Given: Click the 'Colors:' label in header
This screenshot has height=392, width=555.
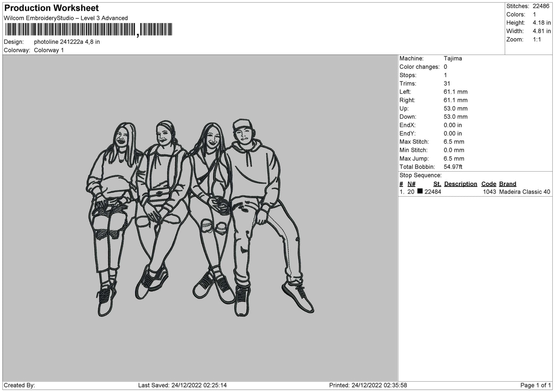Looking at the screenshot, I should coord(516,15).
